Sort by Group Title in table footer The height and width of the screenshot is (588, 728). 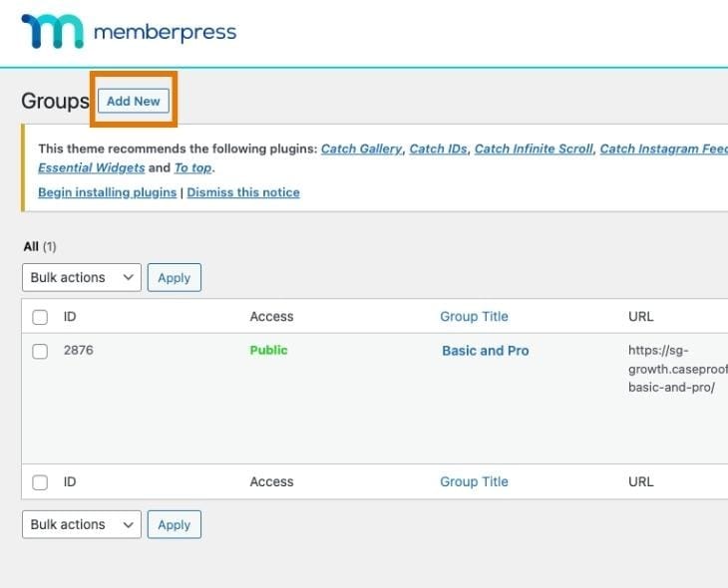point(474,481)
